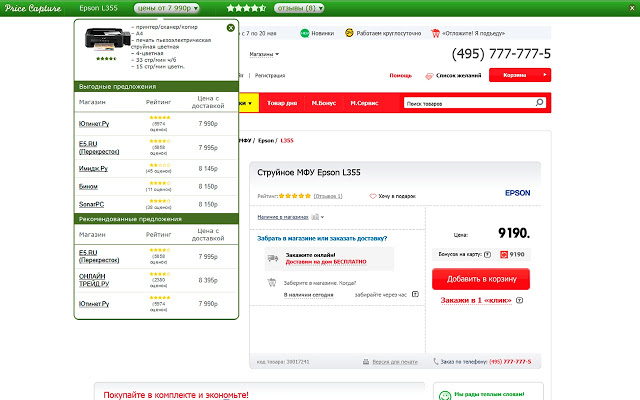The width and height of the screenshot is (640, 400).
Task: Open the Юлмарт.Ру store link in best offers
Action: coord(94,124)
